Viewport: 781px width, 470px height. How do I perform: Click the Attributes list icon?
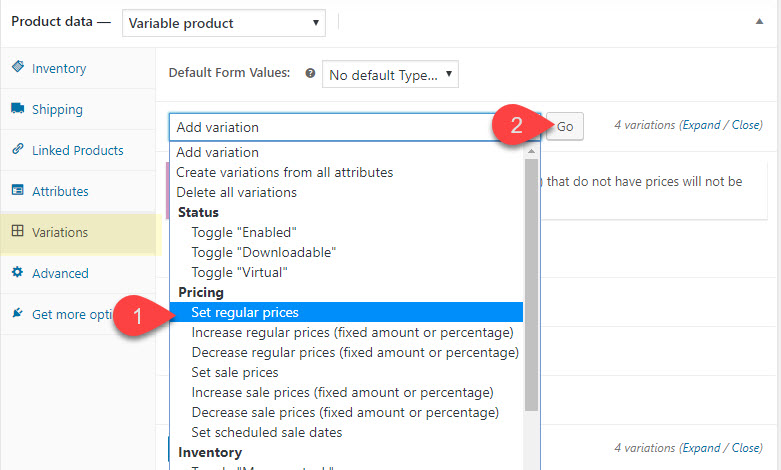click(x=18, y=190)
